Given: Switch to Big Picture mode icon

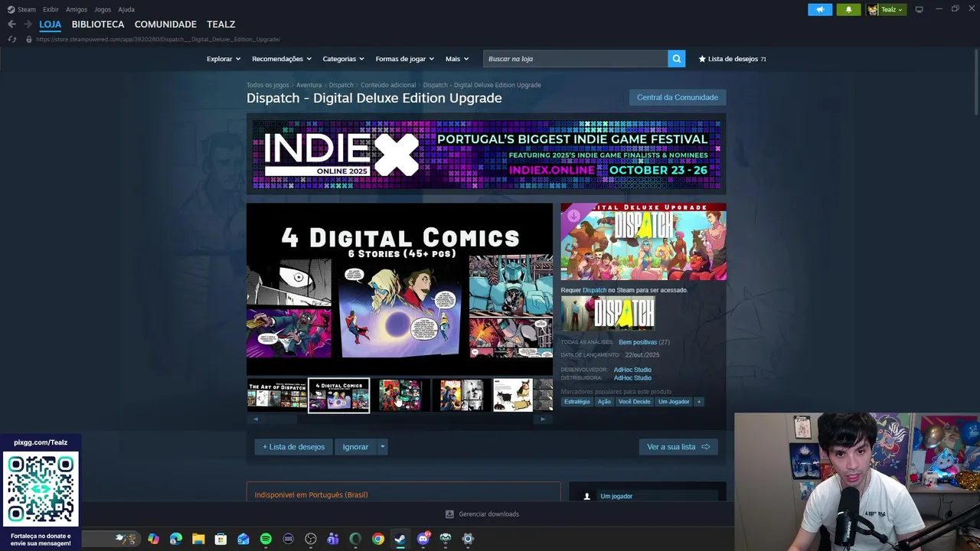Looking at the screenshot, I should [920, 9].
